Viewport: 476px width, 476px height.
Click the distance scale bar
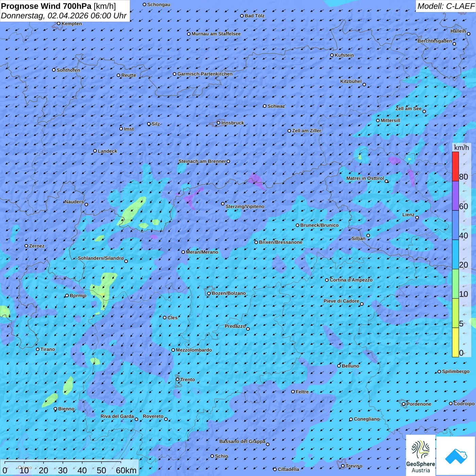tap(70, 468)
